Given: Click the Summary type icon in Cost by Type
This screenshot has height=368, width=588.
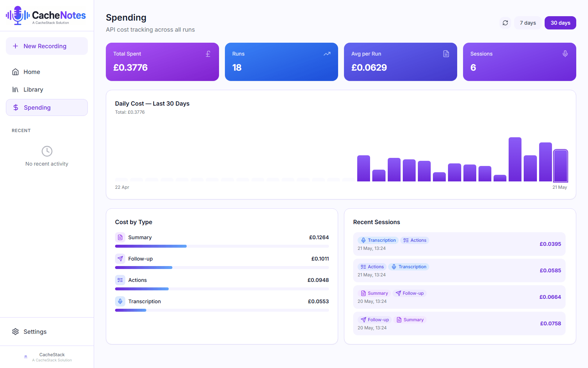Looking at the screenshot, I should point(120,237).
